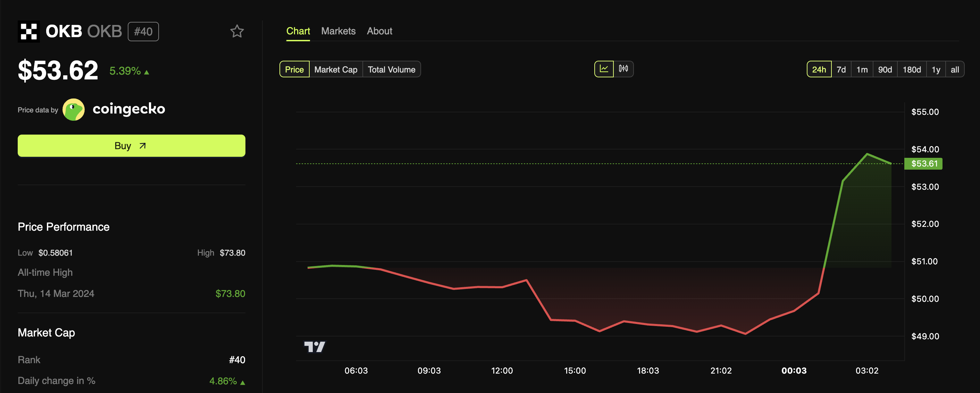Click the Buy external arrow icon

[143, 146]
